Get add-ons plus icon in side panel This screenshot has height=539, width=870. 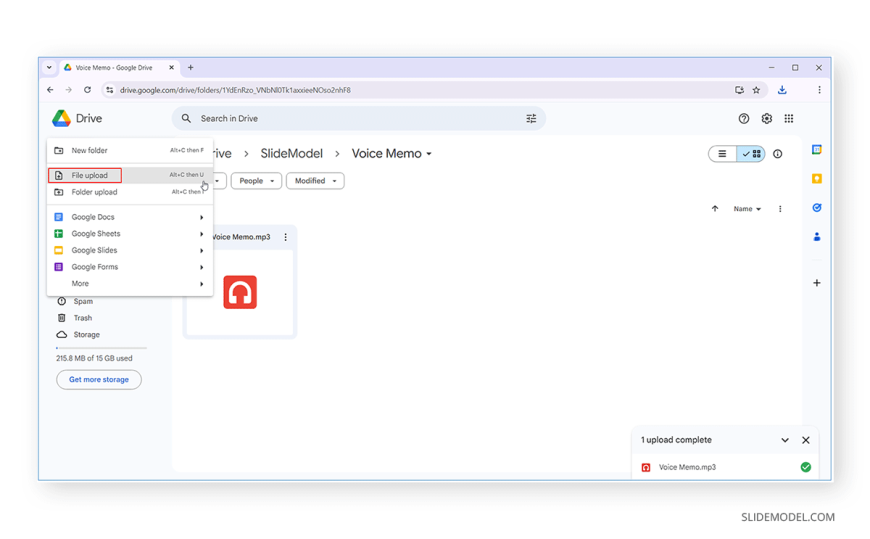coord(817,283)
